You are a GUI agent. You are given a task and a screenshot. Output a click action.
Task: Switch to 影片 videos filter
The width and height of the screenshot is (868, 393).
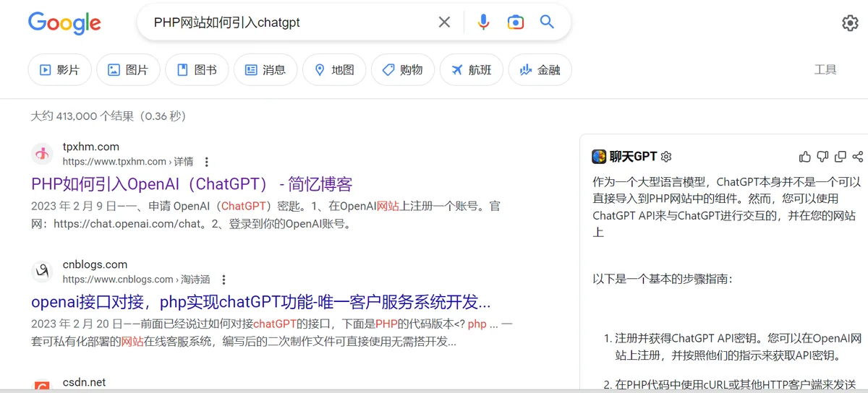[59, 70]
